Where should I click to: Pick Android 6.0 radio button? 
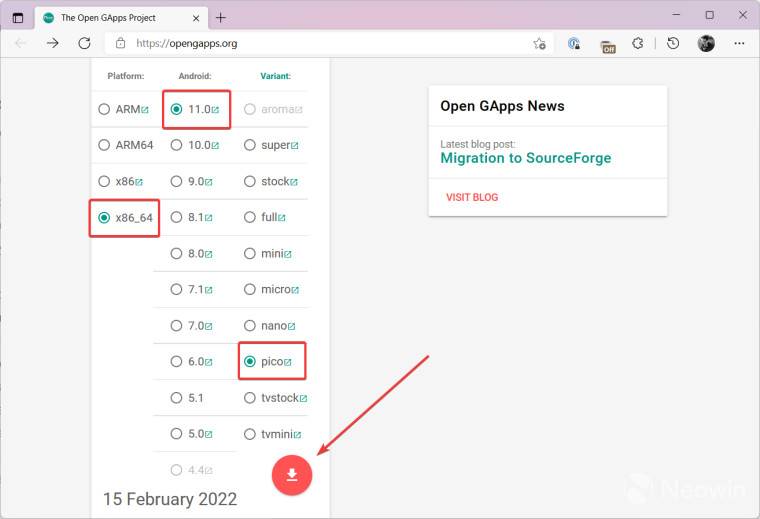click(x=176, y=362)
